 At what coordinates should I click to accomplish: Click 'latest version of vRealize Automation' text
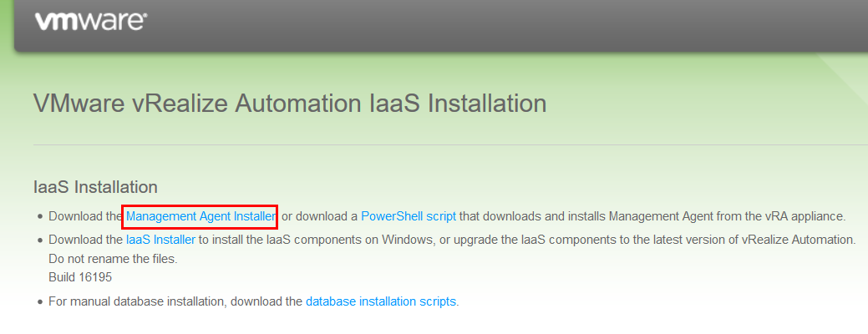point(764,240)
